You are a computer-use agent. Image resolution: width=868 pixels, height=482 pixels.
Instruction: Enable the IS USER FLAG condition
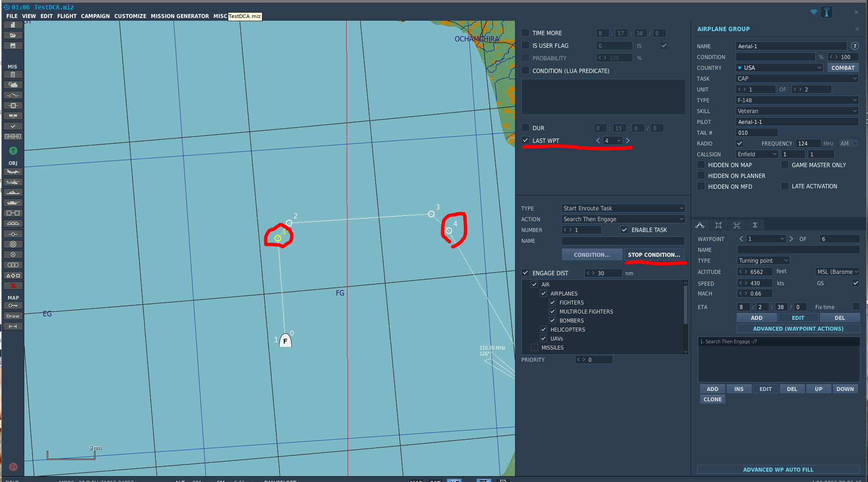pyautogui.click(x=525, y=45)
